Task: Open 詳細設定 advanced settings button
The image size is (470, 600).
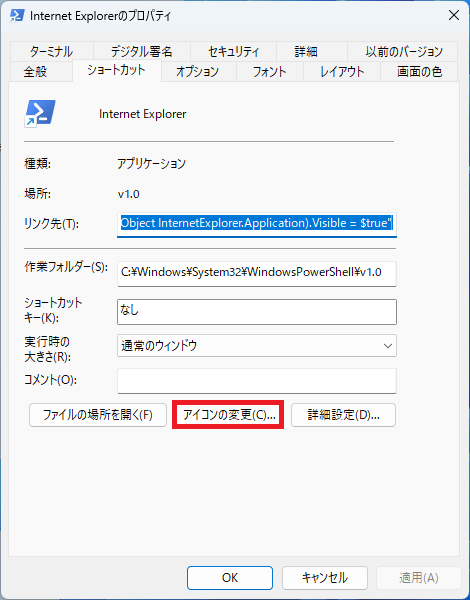Action: click(343, 415)
